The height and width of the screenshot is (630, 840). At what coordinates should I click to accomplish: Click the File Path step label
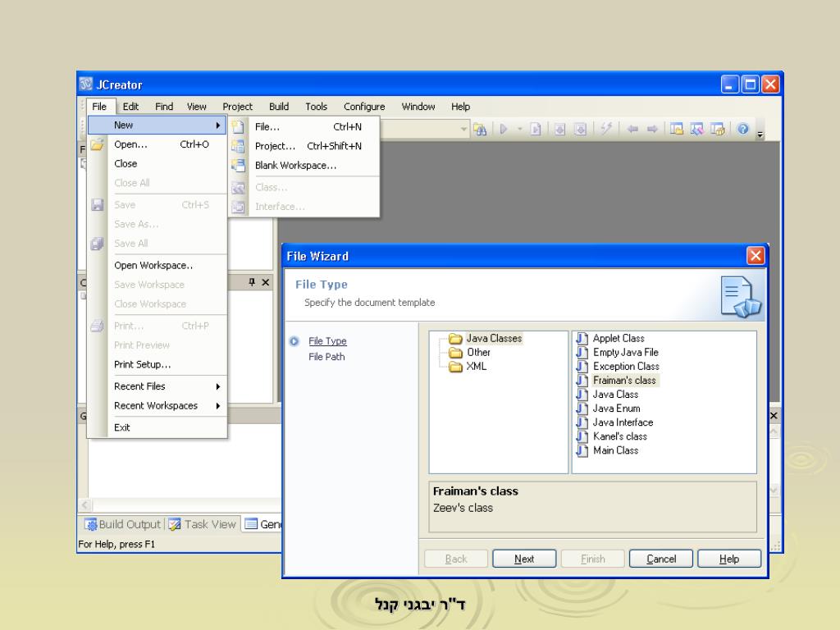326,357
